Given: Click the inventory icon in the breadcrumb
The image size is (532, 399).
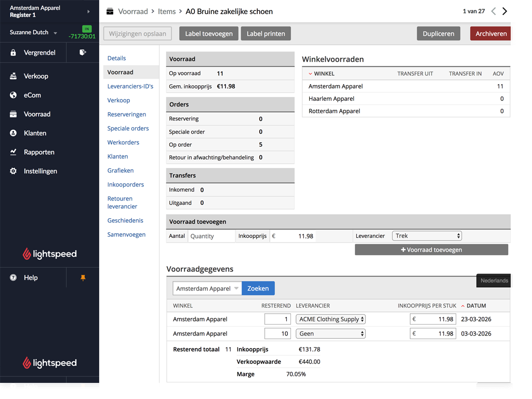Looking at the screenshot, I should (x=110, y=11).
